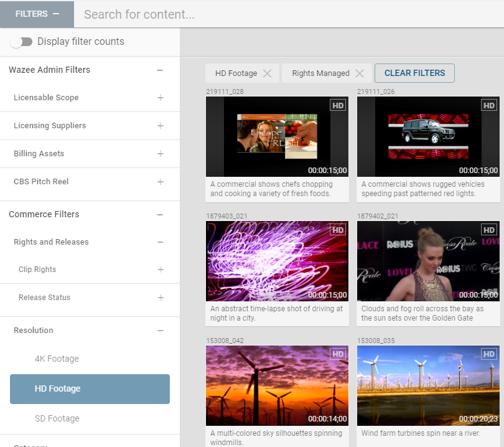Click the wind farm turbines description
Viewport: 504px width, 447px height.
coord(421,433)
